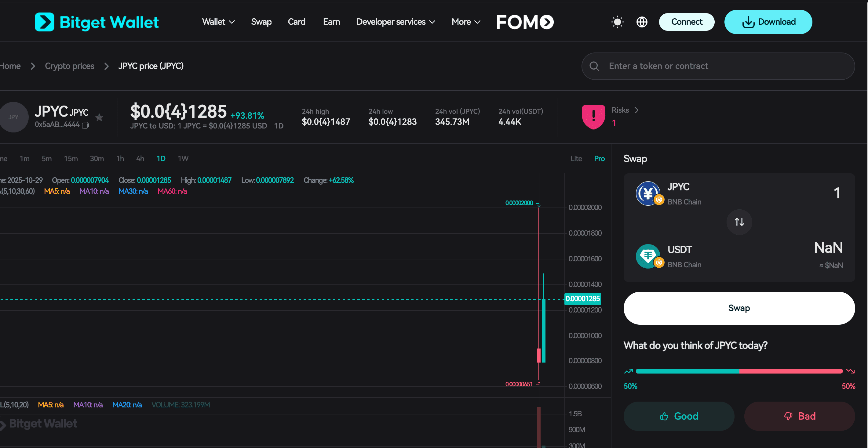This screenshot has height=448, width=868.
Task: Focus the token or contract search field
Action: (724, 66)
